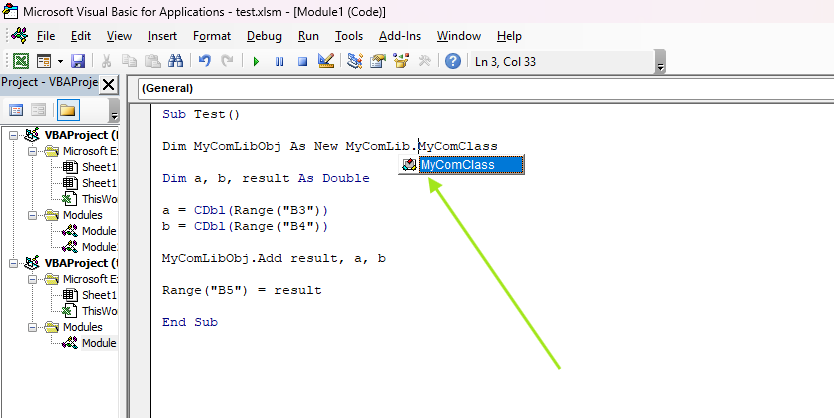Screen dimensions: 834x418
Task: Open the (General) object dropdown
Action: [485, 88]
